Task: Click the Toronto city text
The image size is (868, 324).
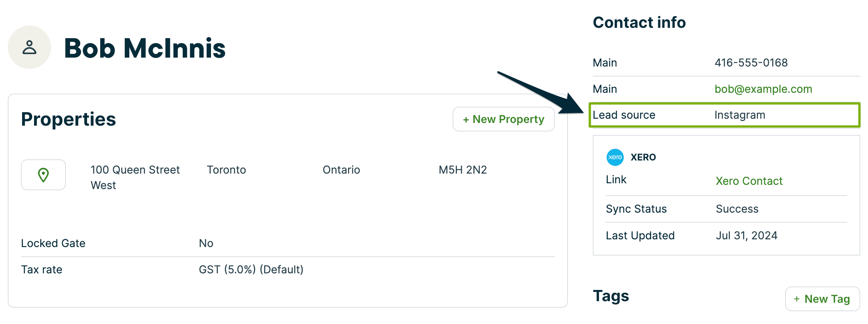Action: (x=226, y=170)
